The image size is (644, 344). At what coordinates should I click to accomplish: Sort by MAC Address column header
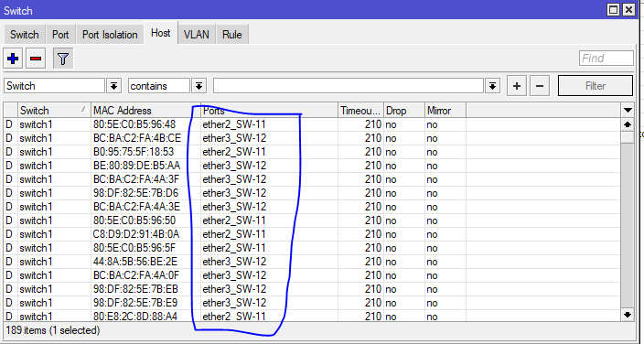point(145,110)
